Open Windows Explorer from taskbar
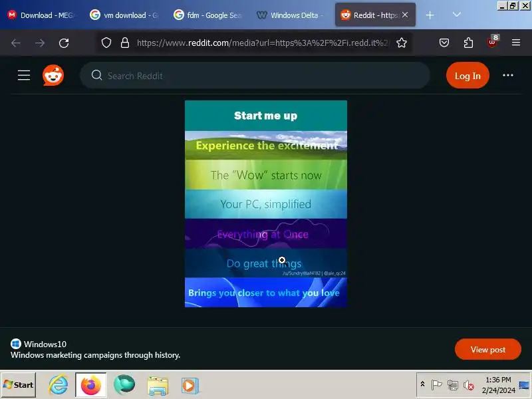 tap(158, 386)
